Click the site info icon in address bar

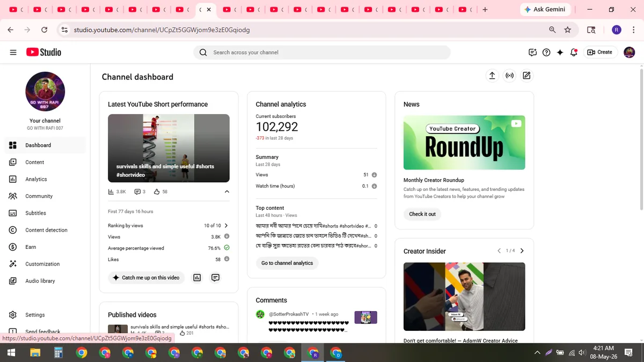coord(64,30)
